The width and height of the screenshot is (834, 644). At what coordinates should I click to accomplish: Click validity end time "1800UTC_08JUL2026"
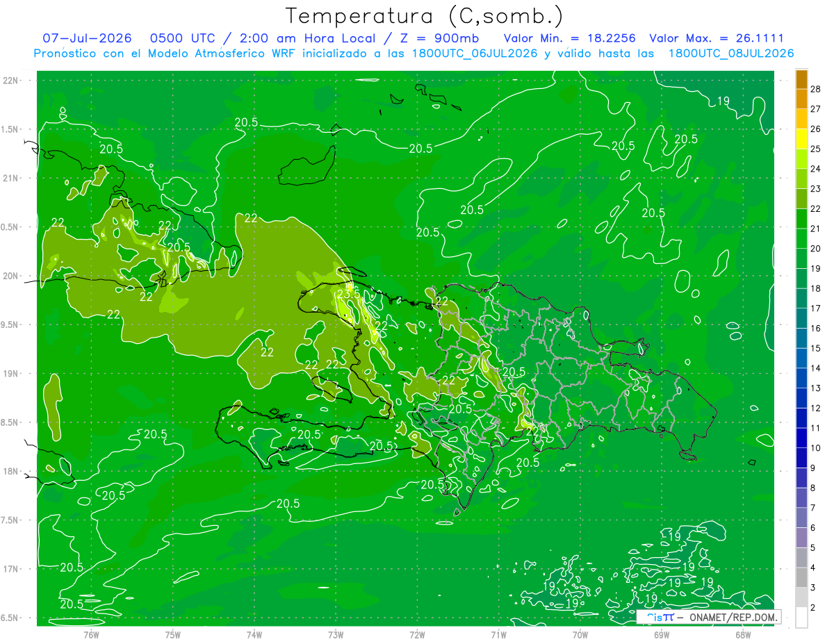pos(731,53)
